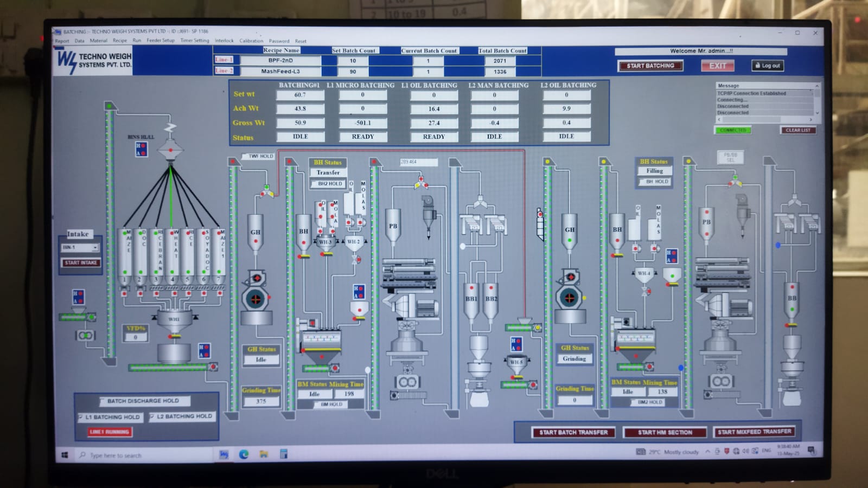
Task: Click the lightning symbol above bin distributor
Action: coord(170,129)
